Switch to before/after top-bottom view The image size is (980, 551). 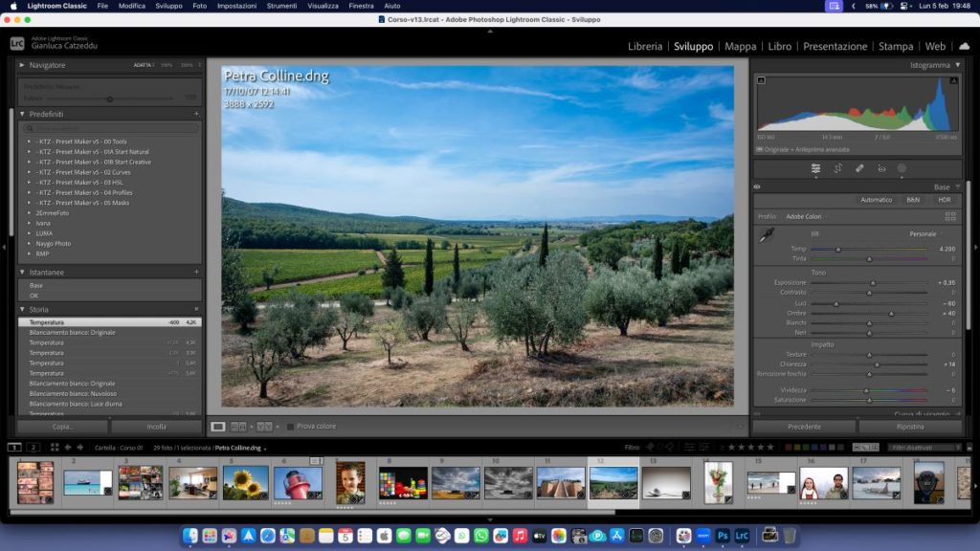(x=264, y=427)
